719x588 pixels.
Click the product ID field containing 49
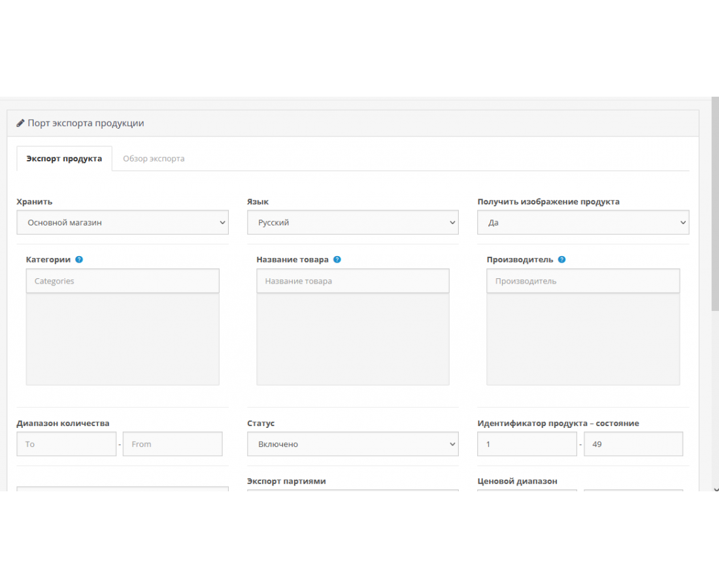[633, 444]
